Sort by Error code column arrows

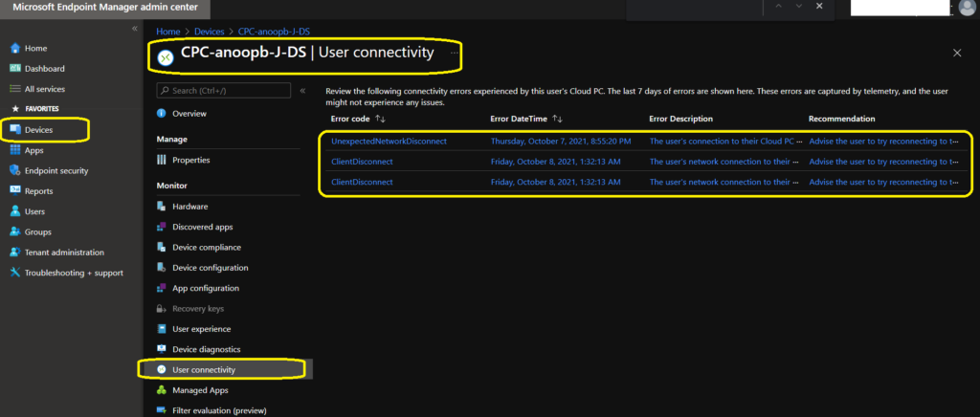pyautogui.click(x=380, y=119)
